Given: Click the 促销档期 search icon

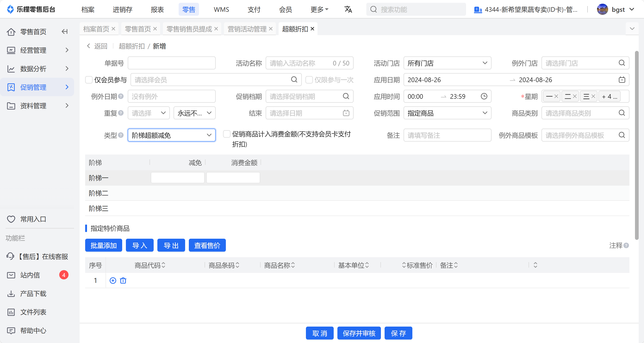Looking at the screenshot, I should coord(346,96).
